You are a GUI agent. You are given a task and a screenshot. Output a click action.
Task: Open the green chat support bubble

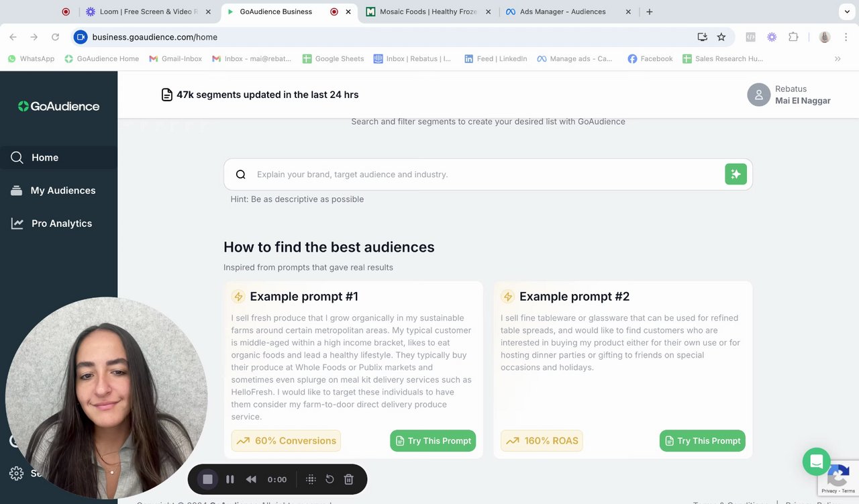[817, 462]
